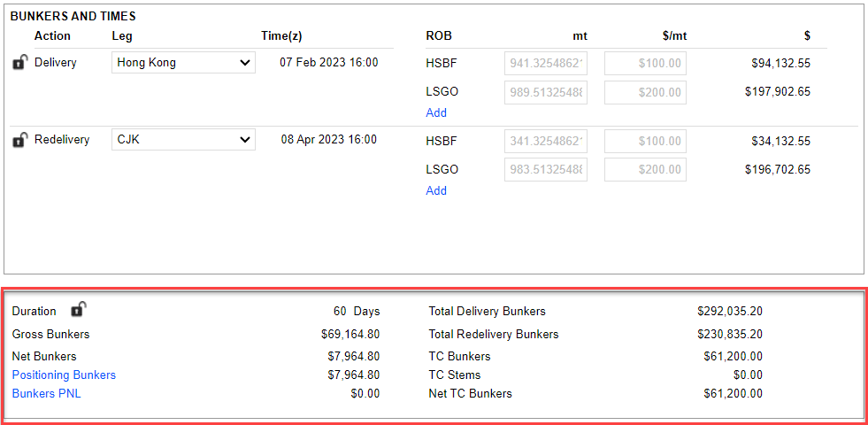Select Redelivery LSGO $/mt price field
868x425 pixels.
point(645,170)
